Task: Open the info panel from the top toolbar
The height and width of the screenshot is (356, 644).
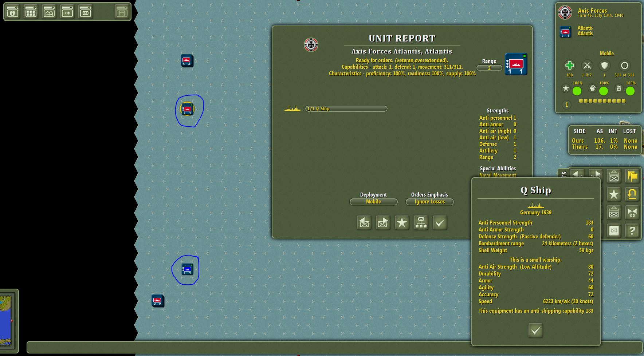Action: [13, 12]
